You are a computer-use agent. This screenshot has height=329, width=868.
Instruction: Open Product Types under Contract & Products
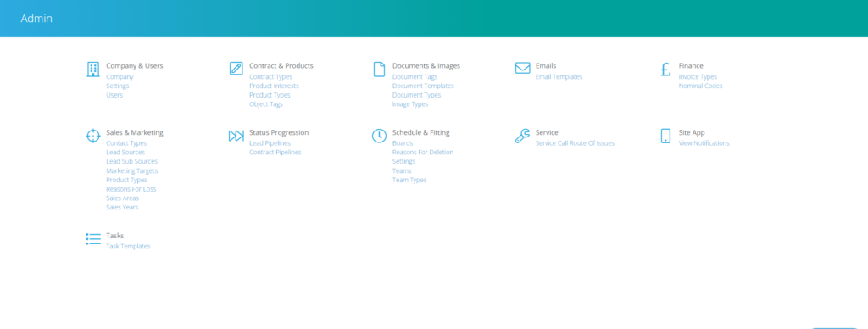click(270, 95)
